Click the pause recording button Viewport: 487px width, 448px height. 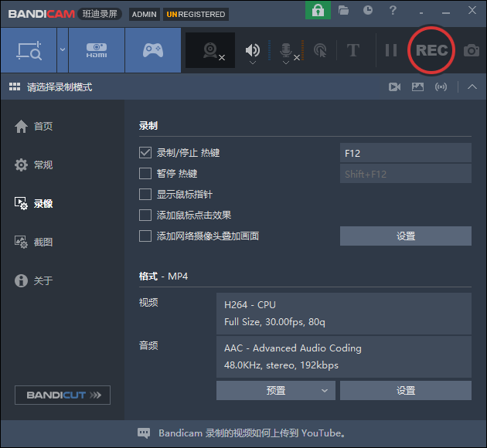pyautogui.click(x=391, y=50)
